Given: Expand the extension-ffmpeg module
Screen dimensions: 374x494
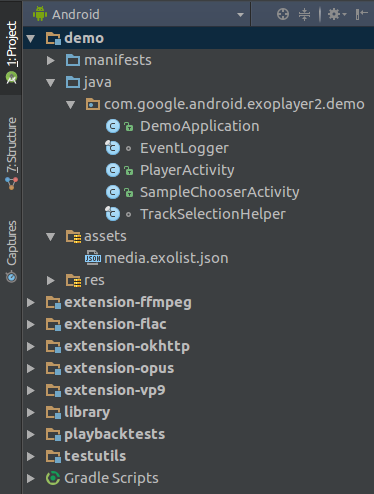Looking at the screenshot, I should 31,302.
